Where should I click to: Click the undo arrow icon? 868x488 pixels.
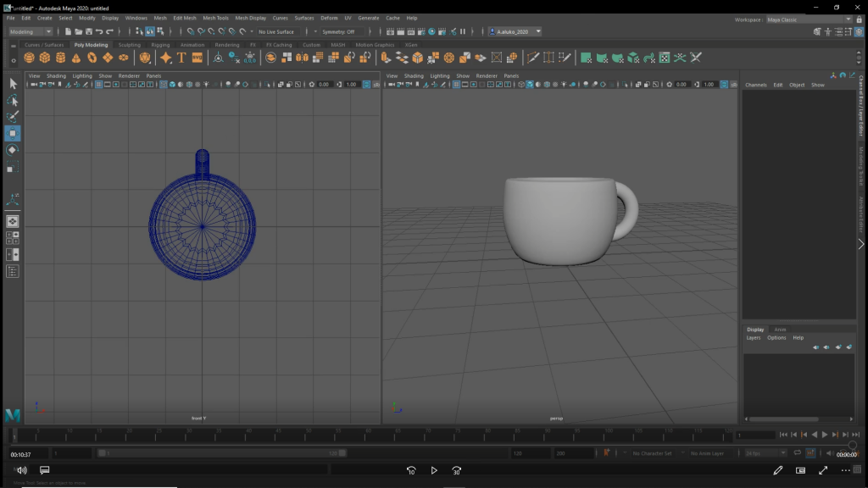pyautogui.click(x=100, y=31)
